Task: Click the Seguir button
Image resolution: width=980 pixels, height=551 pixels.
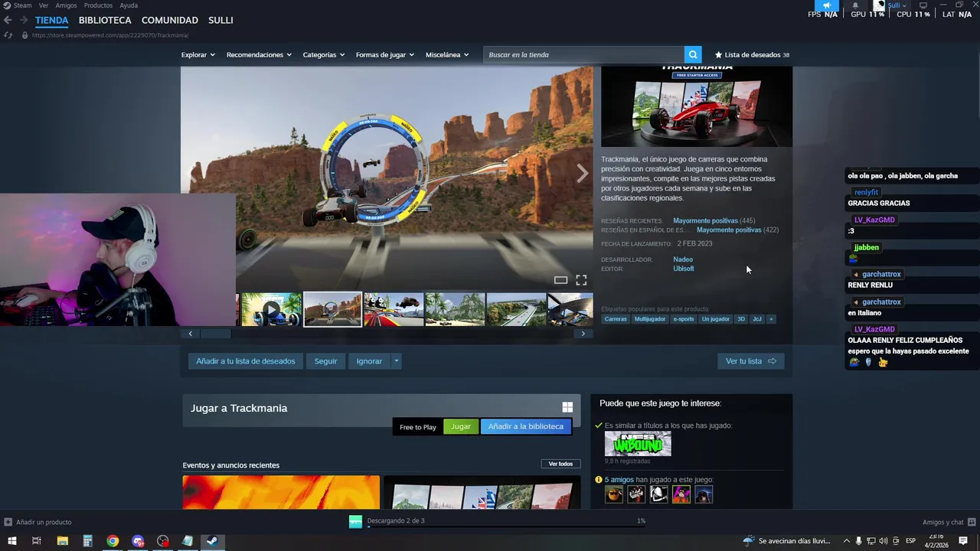Action: coord(325,361)
